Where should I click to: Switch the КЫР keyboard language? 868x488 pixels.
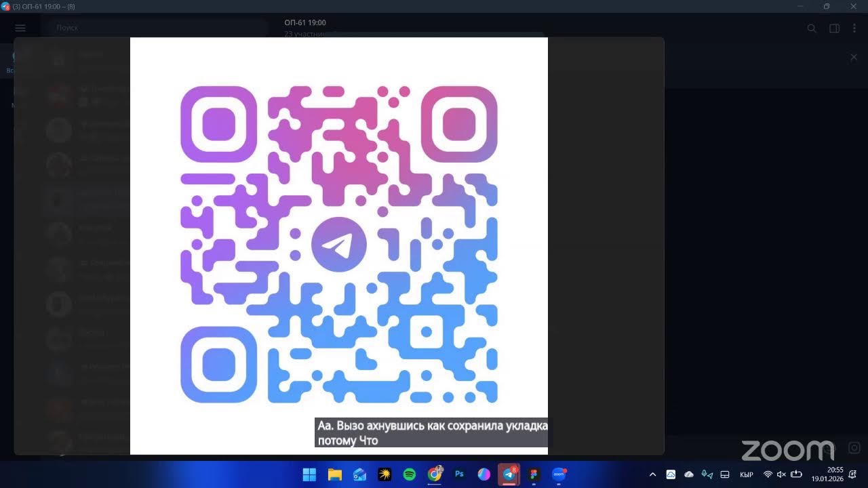747,474
